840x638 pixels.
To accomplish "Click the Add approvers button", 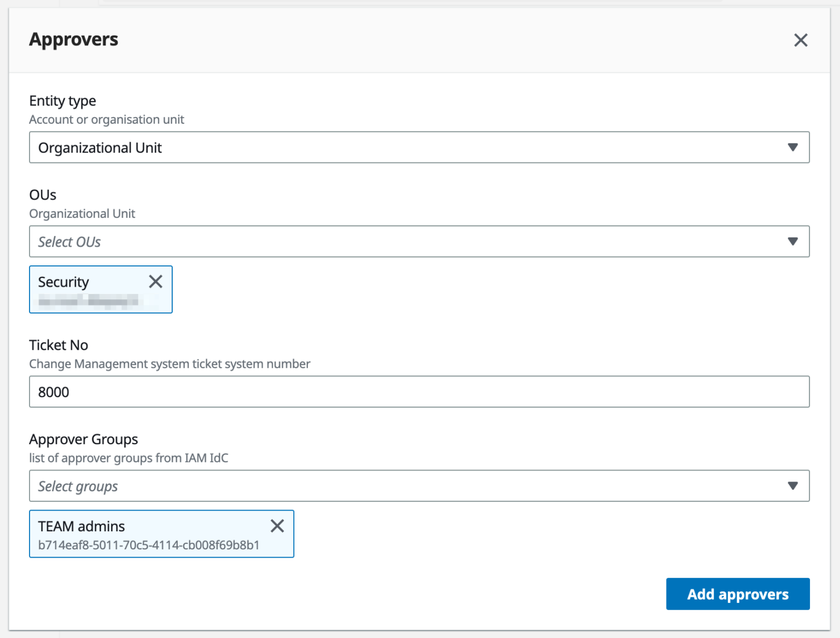I will click(737, 594).
